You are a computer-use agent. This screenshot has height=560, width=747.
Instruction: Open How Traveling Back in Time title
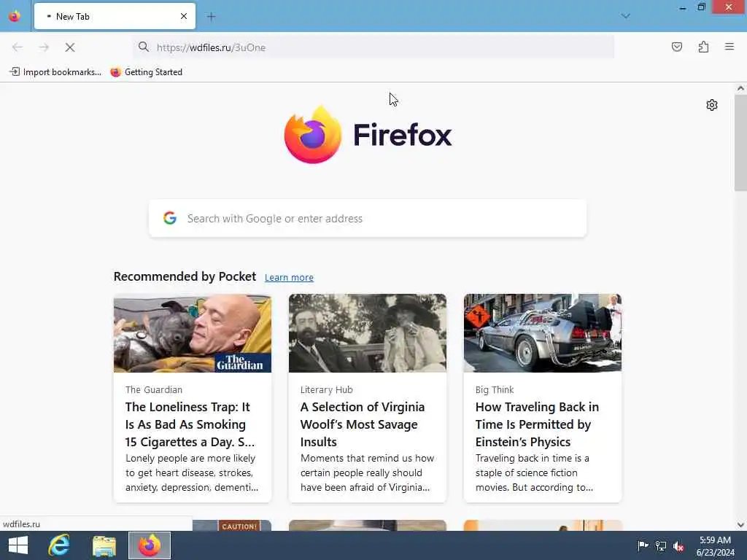click(537, 424)
